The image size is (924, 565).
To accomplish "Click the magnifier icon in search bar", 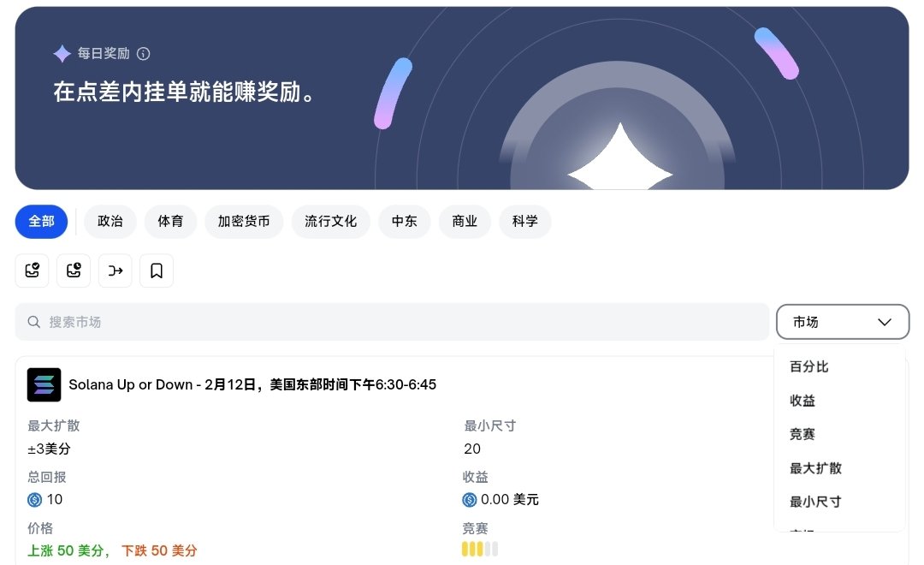I will [34, 322].
